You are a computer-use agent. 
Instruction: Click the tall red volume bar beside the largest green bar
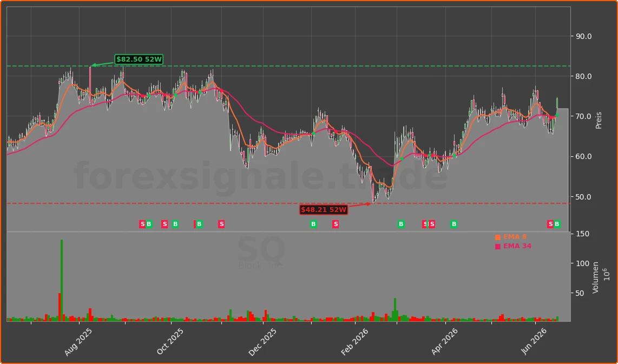60,307
